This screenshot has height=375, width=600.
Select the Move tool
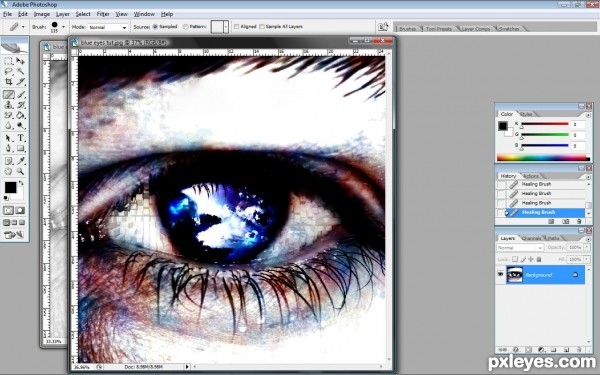(20, 61)
